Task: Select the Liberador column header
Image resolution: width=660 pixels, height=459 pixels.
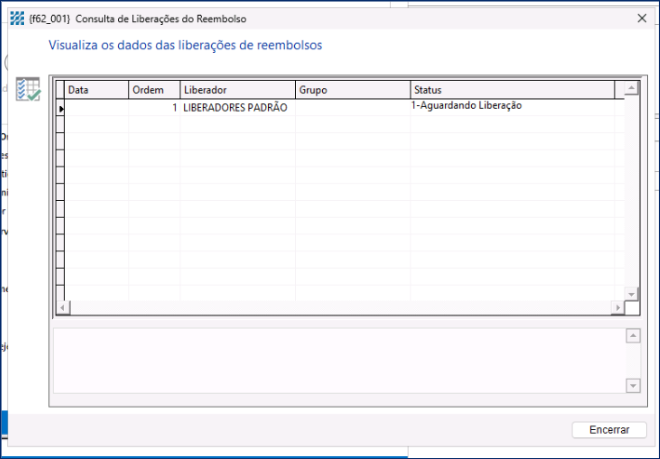Action: [237, 90]
